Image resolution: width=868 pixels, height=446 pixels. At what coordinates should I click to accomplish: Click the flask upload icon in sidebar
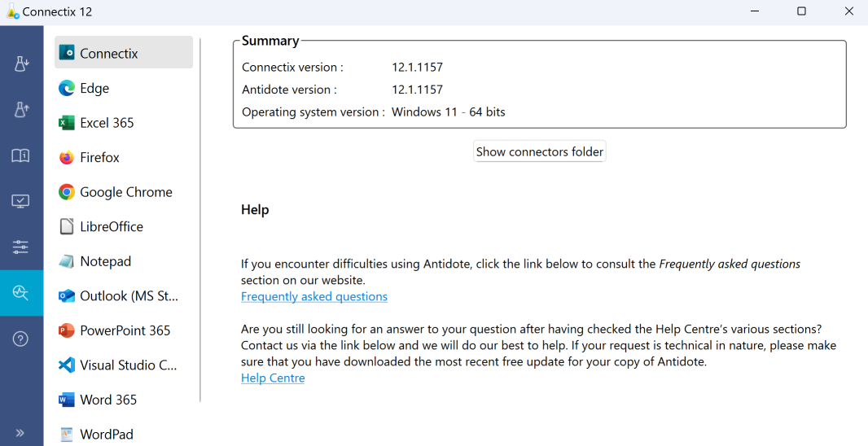(x=21, y=109)
